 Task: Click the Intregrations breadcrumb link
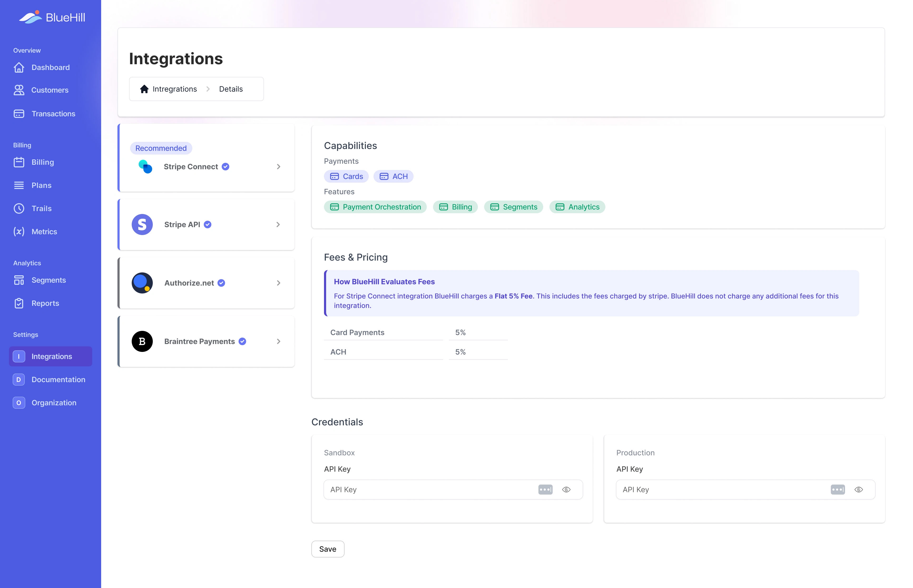[x=175, y=89]
